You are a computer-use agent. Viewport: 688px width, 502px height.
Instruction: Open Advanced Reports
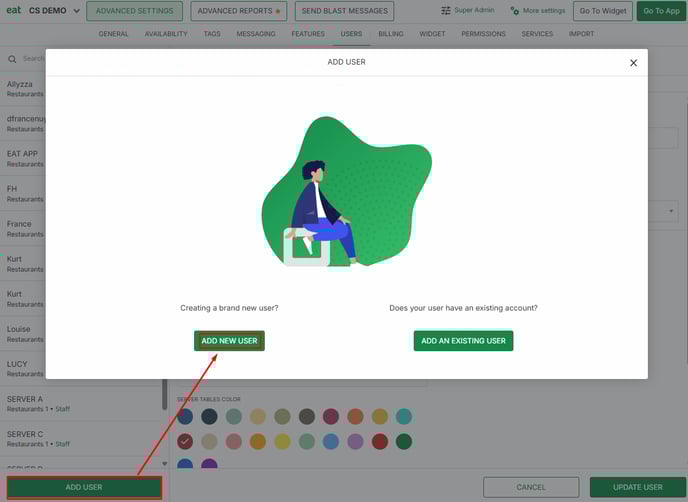tap(238, 11)
